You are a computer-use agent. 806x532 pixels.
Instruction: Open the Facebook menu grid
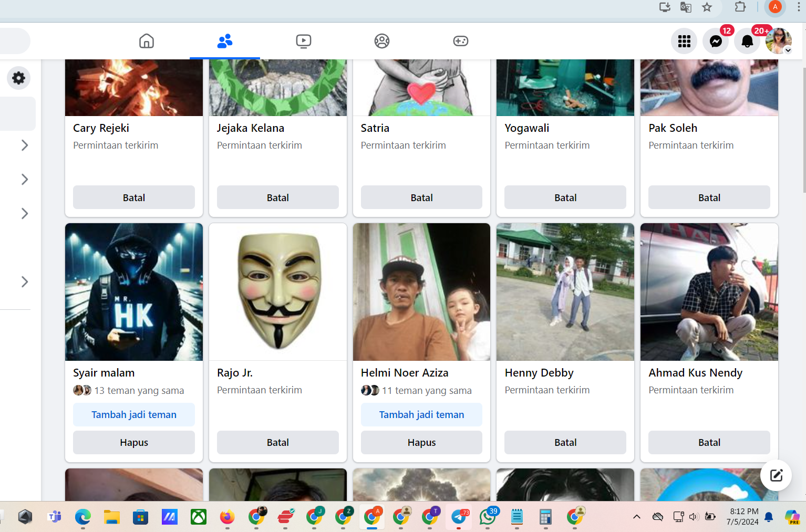[684, 41]
